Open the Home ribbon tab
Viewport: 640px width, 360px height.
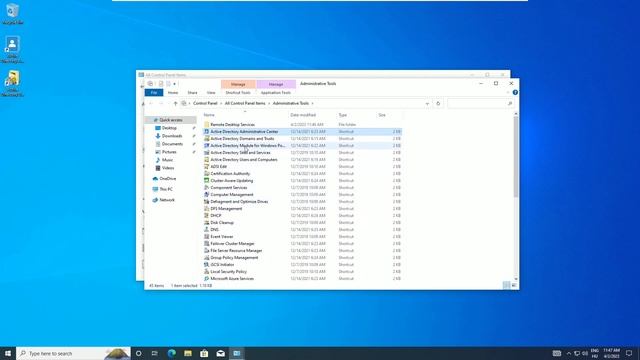tap(173, 93)
